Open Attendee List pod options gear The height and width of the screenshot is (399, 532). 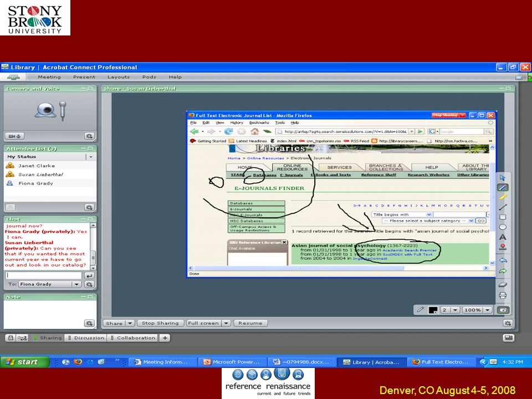coord(89,207)
